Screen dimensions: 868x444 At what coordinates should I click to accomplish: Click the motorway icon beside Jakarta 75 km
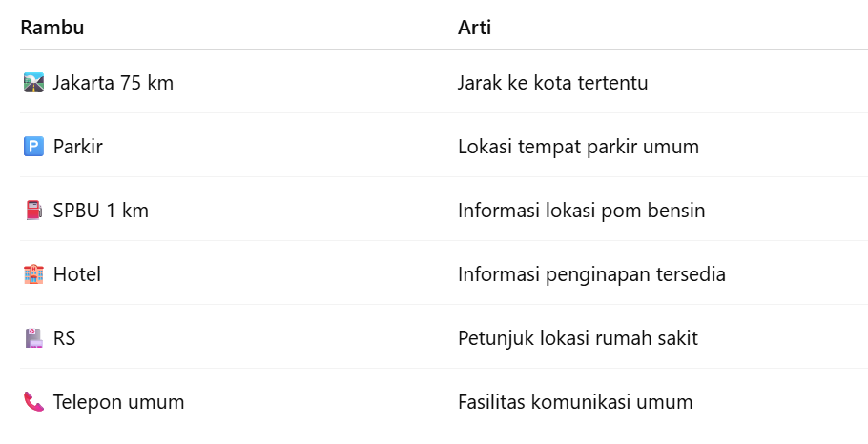pyautogui.click(x=33, y=83)
